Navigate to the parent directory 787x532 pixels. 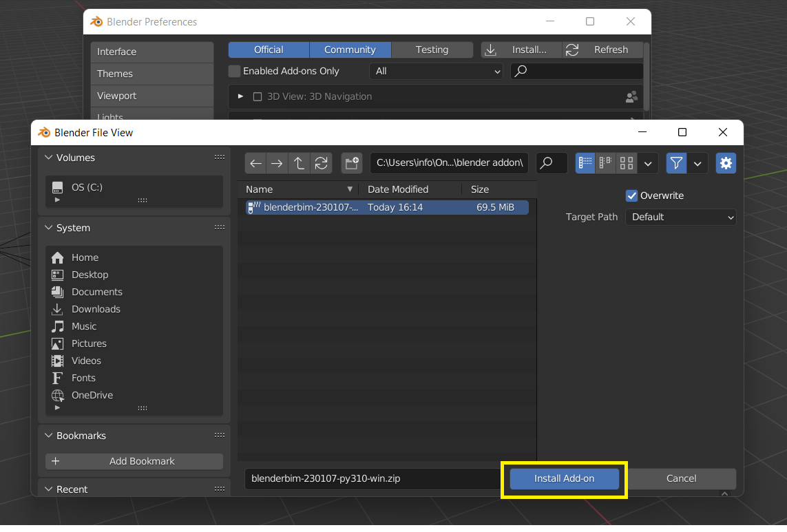(298, 163)
